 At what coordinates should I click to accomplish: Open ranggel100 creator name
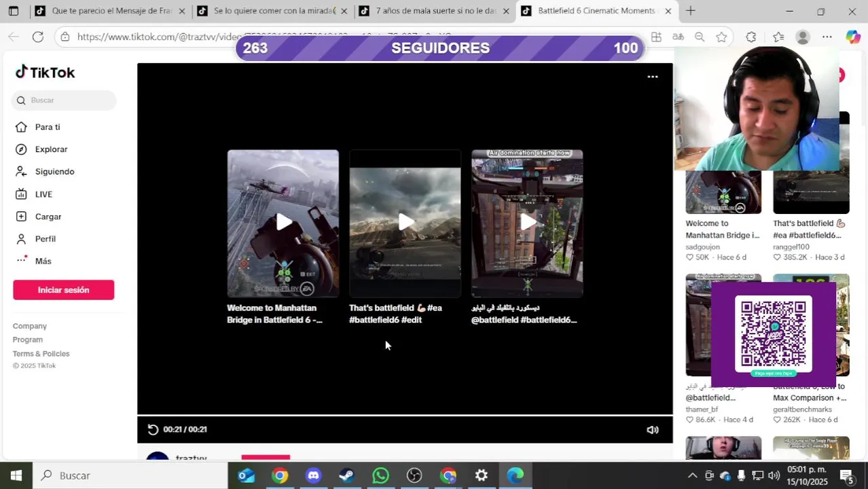[791, 247]
